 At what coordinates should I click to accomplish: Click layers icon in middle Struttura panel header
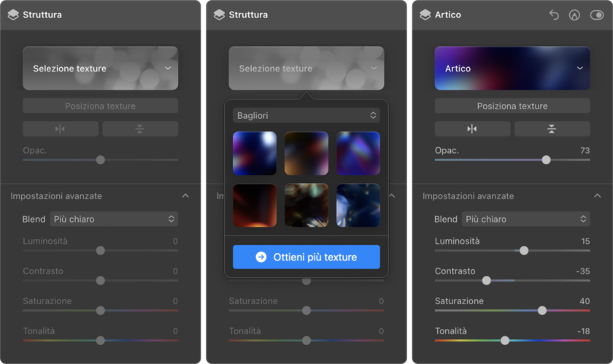click(219, 15)
